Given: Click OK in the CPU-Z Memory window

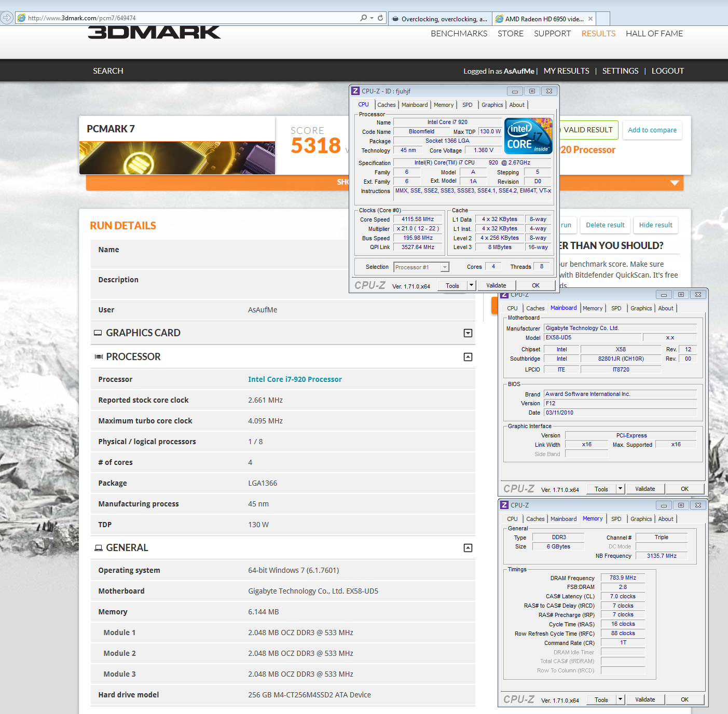Looking at the screenshot, I should [x=684, y=699].
